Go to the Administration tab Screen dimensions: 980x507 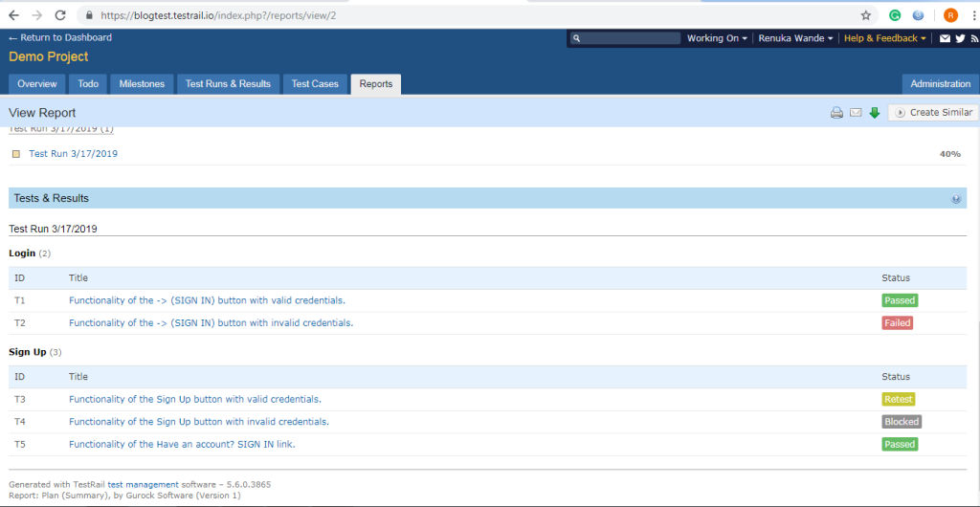(x=940, y=84)
